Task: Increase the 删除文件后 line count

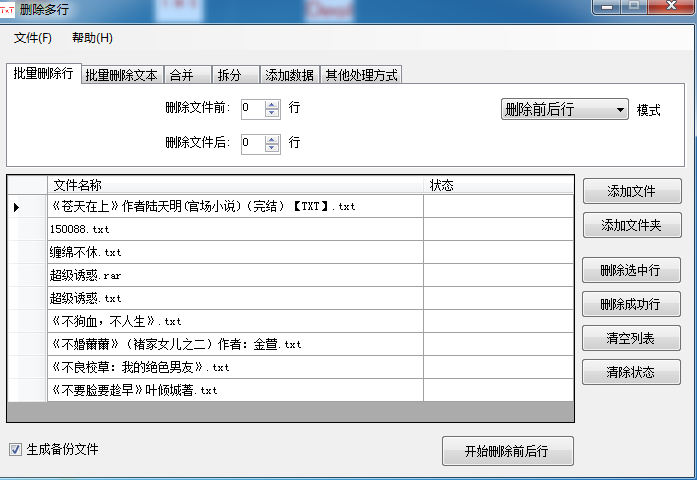Action: pos(272,140)
